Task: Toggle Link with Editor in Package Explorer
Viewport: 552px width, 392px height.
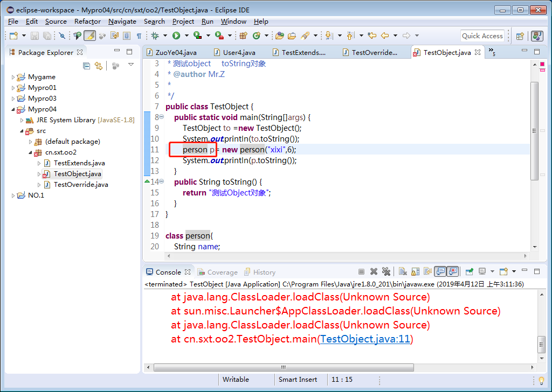Action: pyautogui.click(x=99, y=66)
